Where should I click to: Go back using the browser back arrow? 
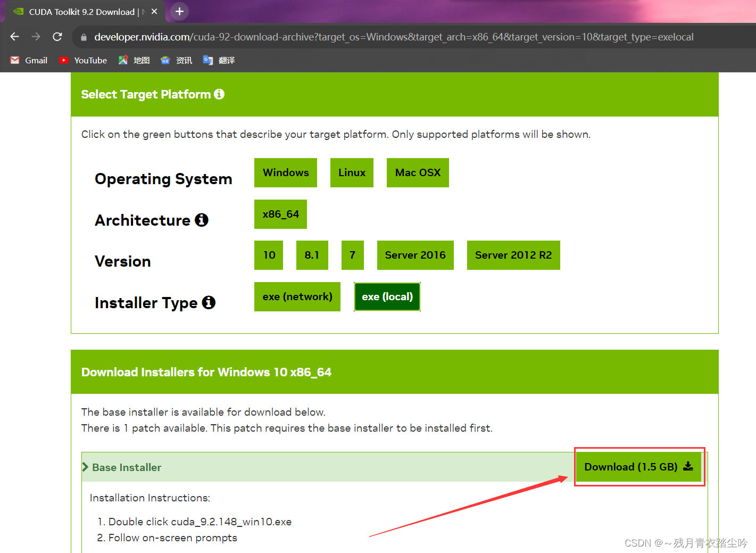tap(15, 37)
